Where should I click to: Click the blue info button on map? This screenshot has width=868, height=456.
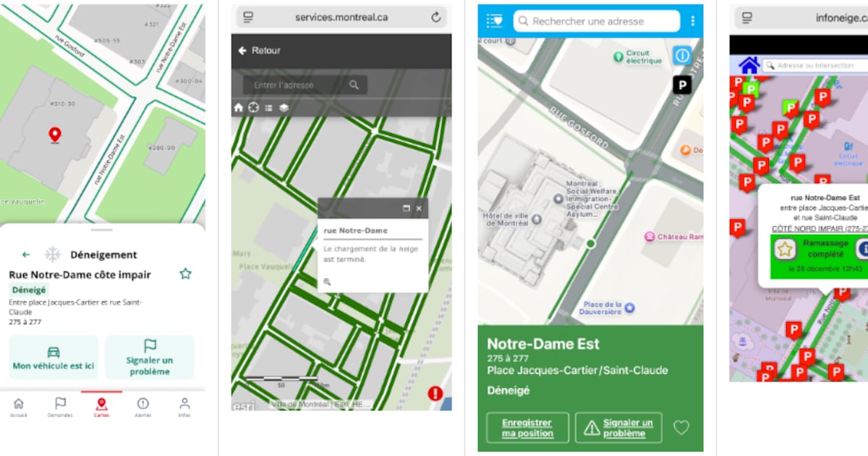click(681, 56)
